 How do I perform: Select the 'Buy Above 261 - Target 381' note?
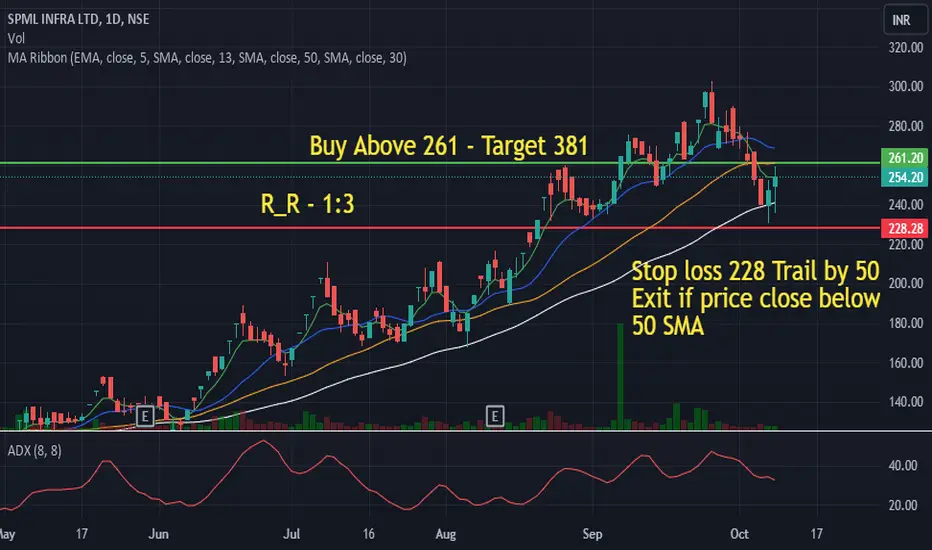click(x=449, y=146)
